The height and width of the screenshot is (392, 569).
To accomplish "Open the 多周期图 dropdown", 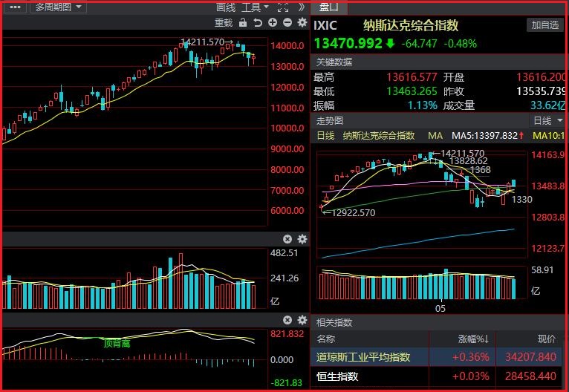I will [x=59, y=7].
